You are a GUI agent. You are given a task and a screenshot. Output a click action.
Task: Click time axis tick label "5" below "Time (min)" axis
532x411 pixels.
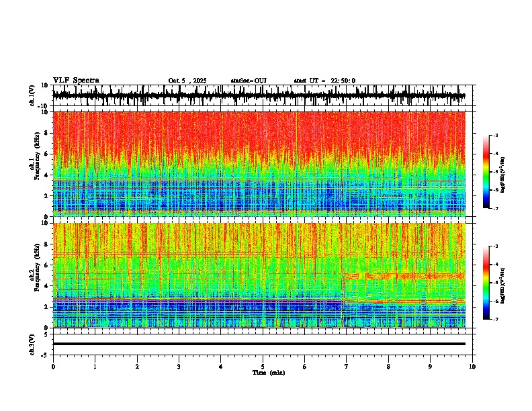[263, 367]
